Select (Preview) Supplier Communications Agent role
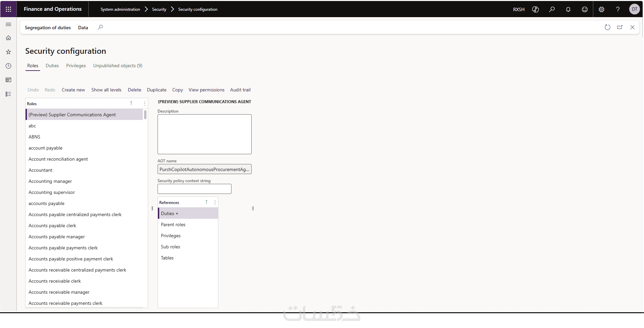644x328 pixels. tap(84, 115)
